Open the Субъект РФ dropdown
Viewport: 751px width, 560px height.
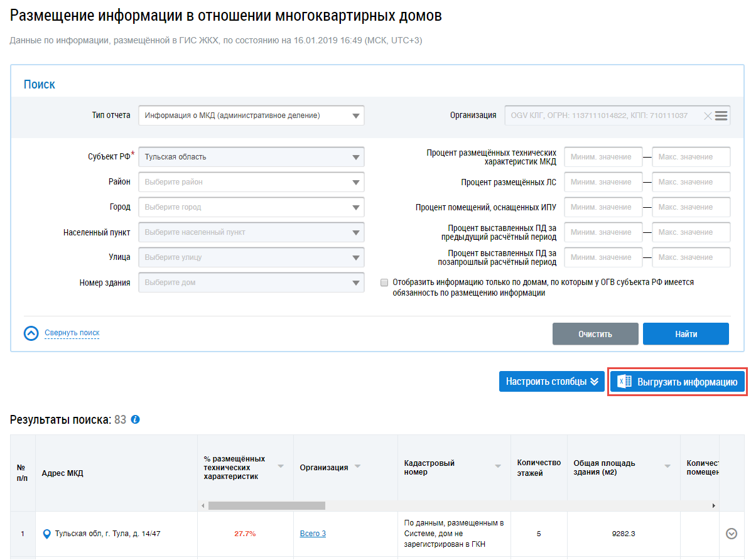point(251,157)
